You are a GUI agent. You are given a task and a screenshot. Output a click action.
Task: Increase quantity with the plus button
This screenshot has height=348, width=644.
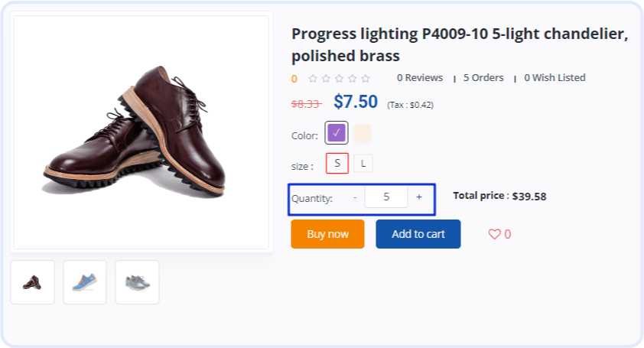(419, 197)
